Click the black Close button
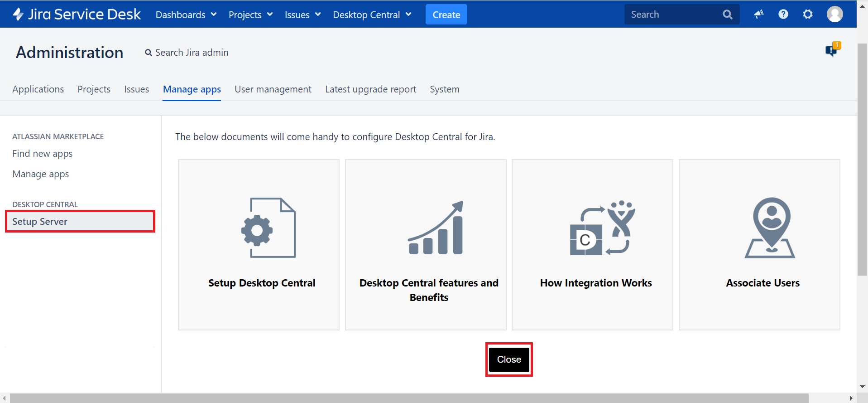This screenshot has width=868, height=403. pyautogui.click(x=509, y=359)
